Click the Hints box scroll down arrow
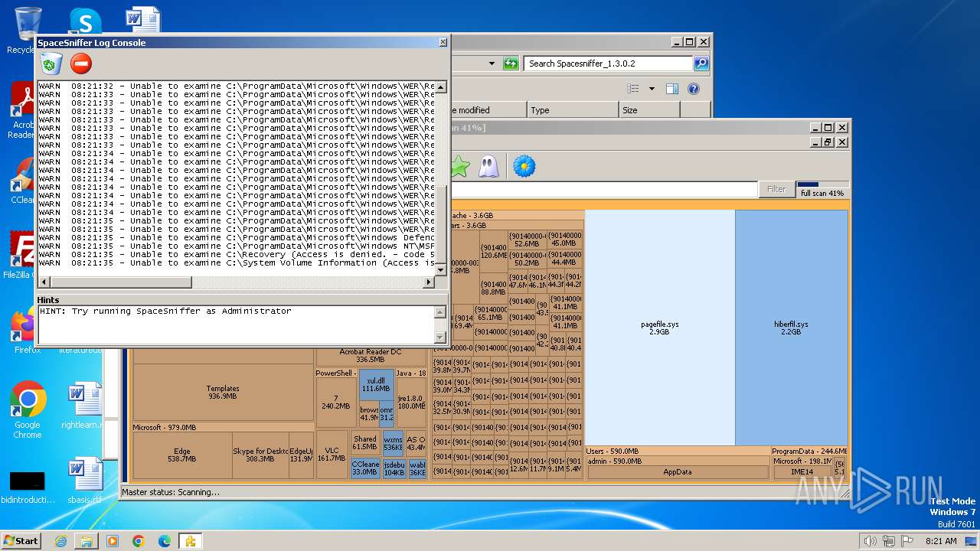This screenshot has width=980, height=551. [x=440, y=337]
